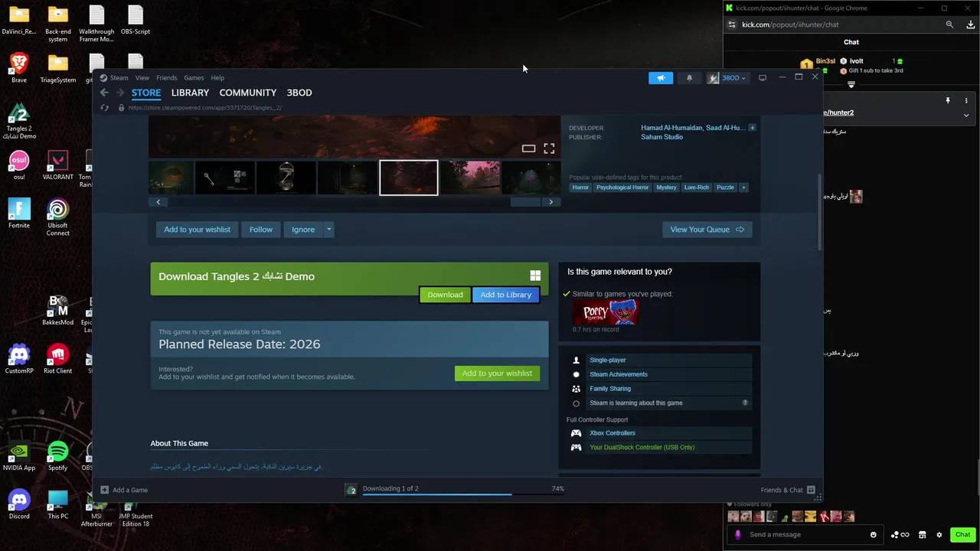Open the View menu in Steam

click(142, 78)
